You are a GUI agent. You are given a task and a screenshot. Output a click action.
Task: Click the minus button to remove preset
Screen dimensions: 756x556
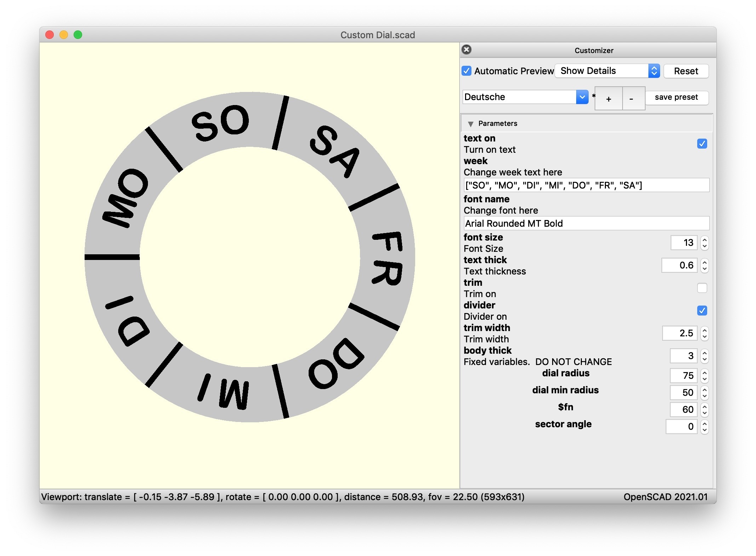click(631, 99)
